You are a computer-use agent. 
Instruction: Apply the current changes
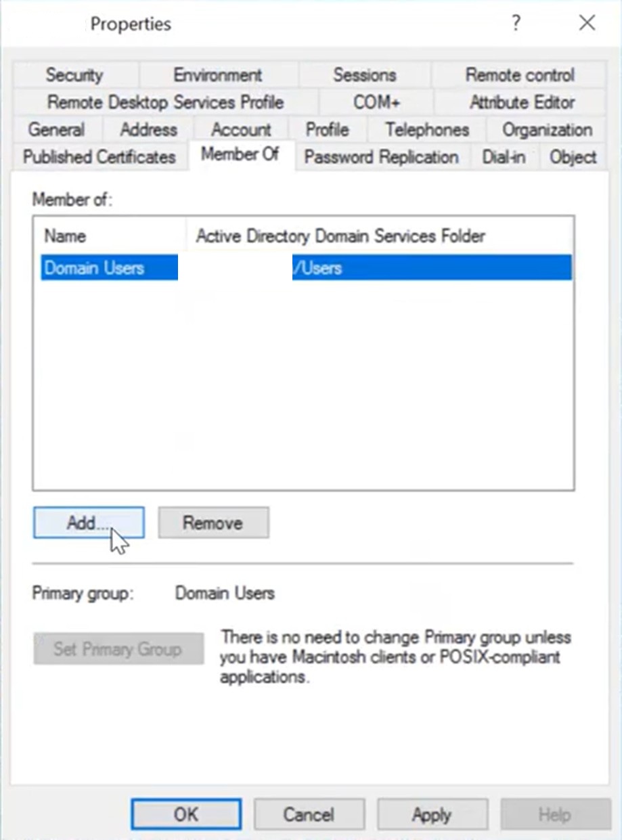[432, 814]
